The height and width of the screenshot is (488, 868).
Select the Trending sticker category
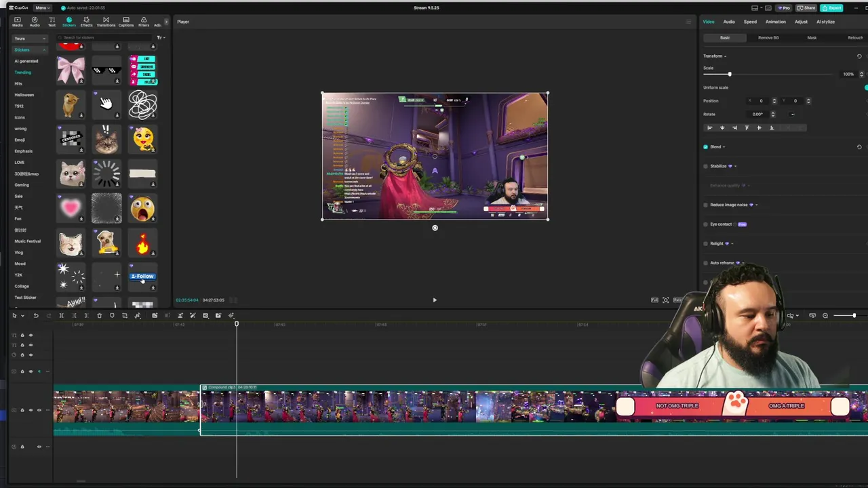[23, 73]
